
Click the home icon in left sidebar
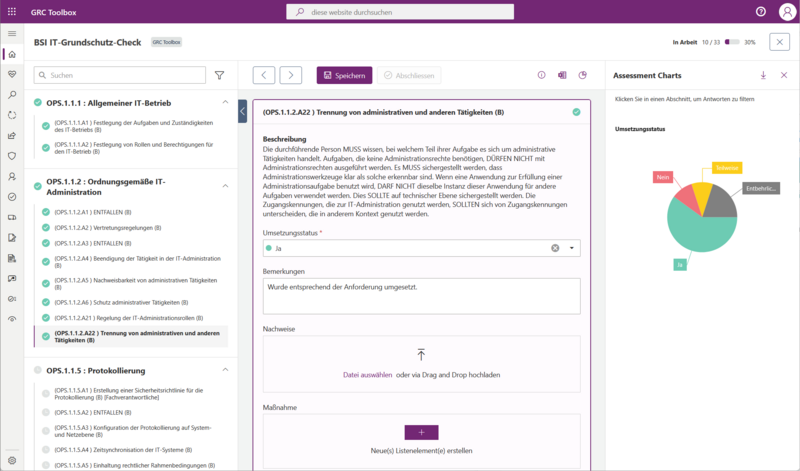point(12,54)
